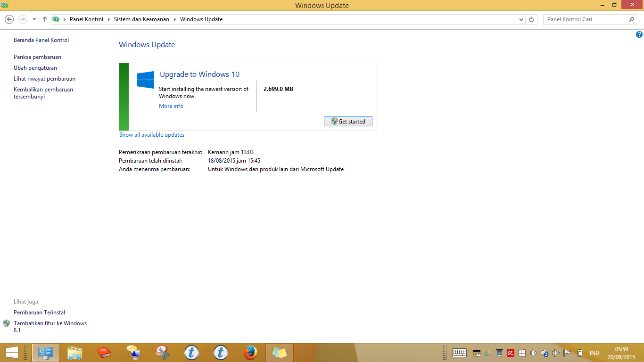Viewport: 644px width, 362px height.
Task: Click the Control Panel icon in the address bar
Action: [x=56, y=19]
